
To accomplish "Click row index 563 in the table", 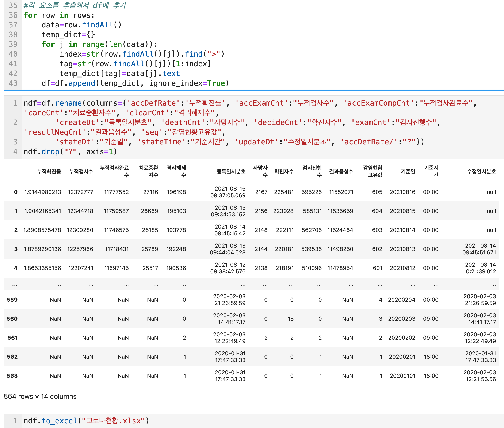I will pyautogui.click(x=12, y=376).
